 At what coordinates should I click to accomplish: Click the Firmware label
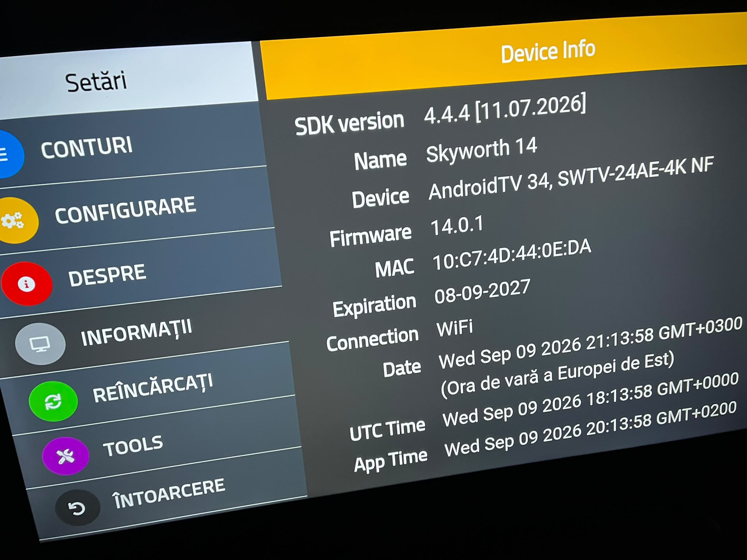371,236
